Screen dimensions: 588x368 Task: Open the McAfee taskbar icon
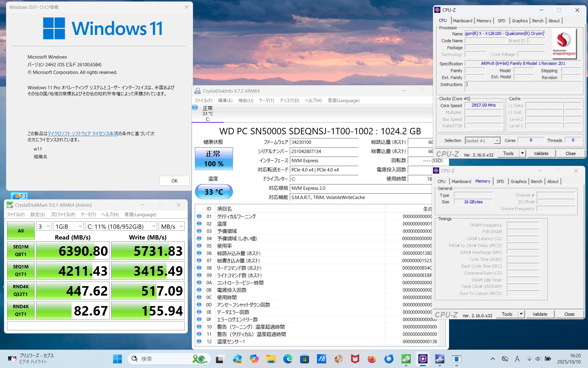[x=355, y=358]
